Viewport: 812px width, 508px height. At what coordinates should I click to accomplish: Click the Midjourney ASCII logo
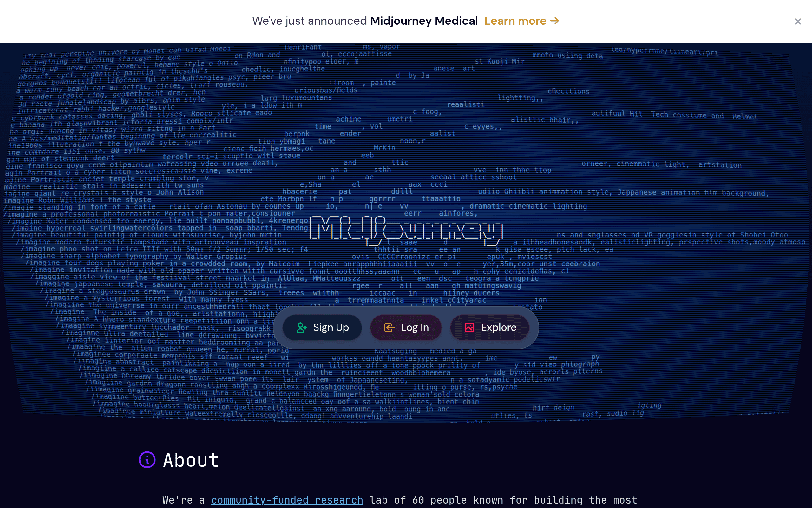coord(406,231)
